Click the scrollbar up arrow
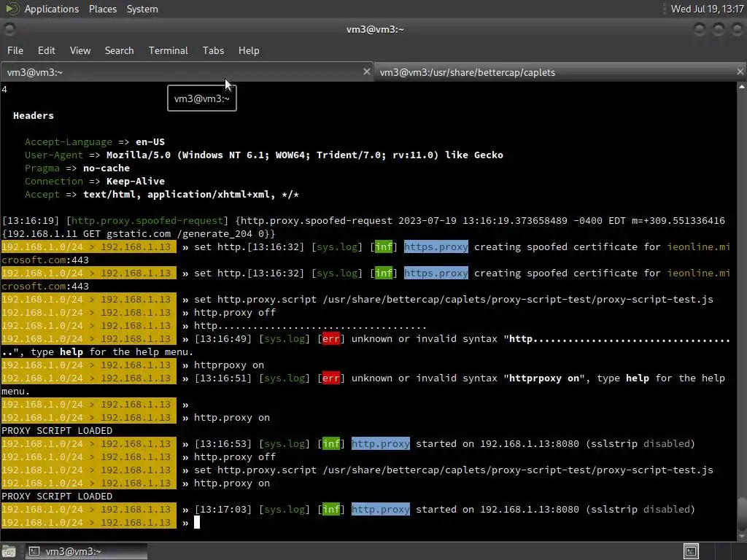The width and height of the screenshot is (747, 560). 742,87
